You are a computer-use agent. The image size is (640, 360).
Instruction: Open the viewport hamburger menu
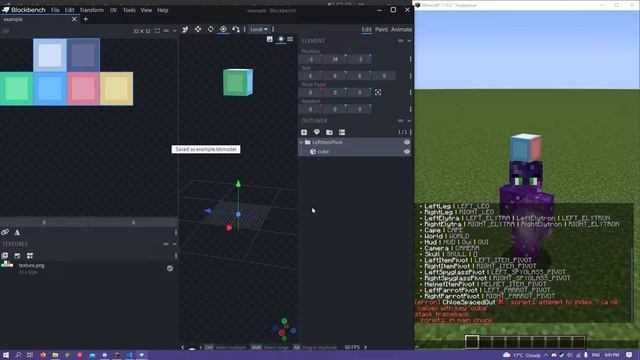[x=290, y=39]
